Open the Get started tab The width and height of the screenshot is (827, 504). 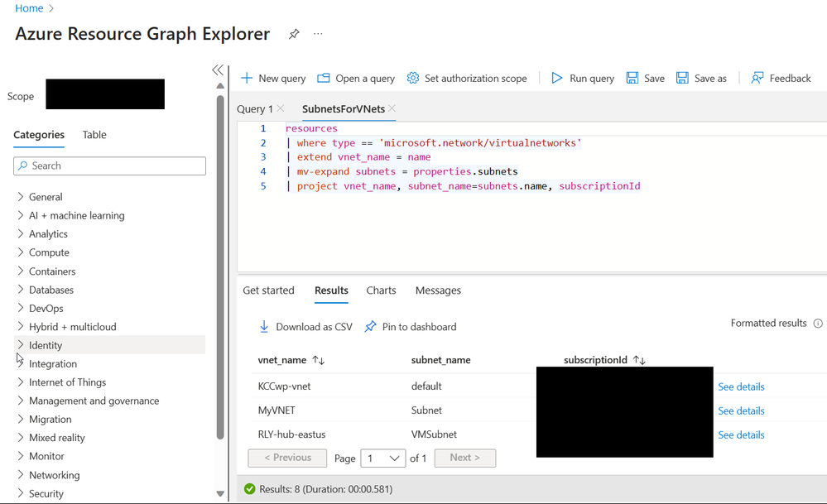pos(268,290)
